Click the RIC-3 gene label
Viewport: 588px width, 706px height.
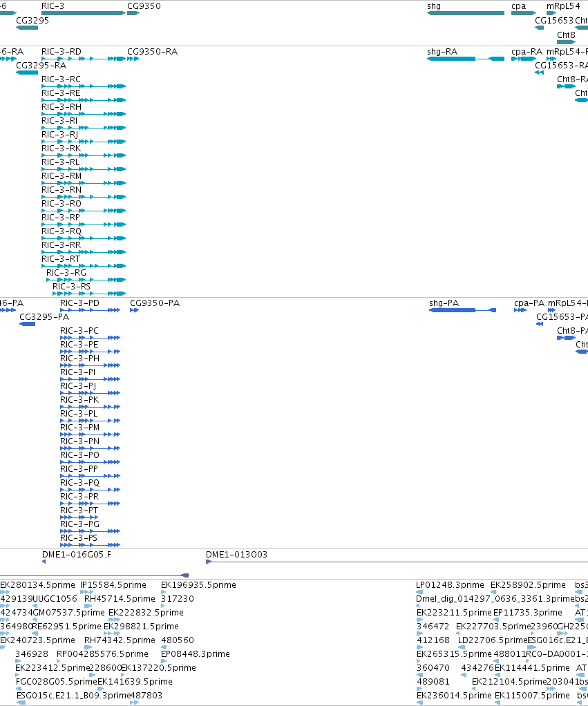(53, 6)
